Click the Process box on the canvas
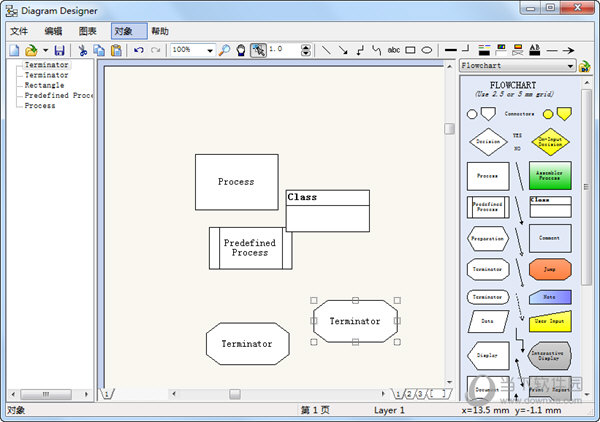This screenshot has width=600, height=422. [x=236, y=182]
